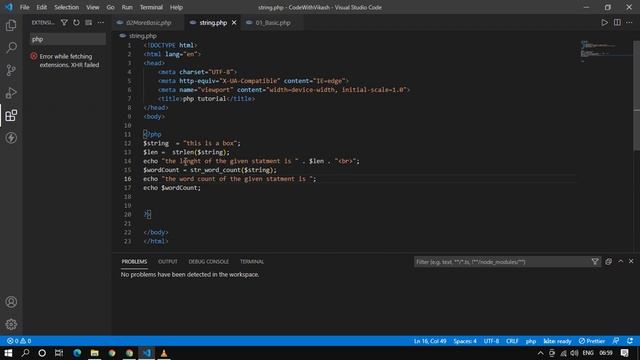This screenshot has height=360, width=640.
Task: Click the 'Error while fetching extensions' message
Action: pos(69,60)
